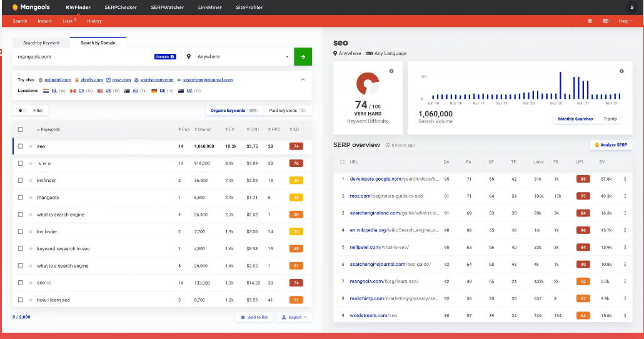Viewport: 644px width, 339px height.
Task: Star the keyword 'kw finder'
Action: coord(31,232)
